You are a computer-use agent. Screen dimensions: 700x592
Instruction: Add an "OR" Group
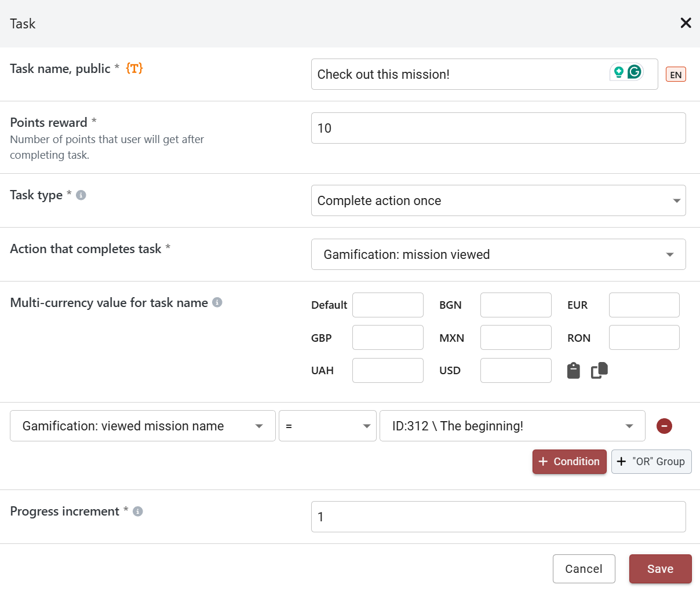pos(651,462)
